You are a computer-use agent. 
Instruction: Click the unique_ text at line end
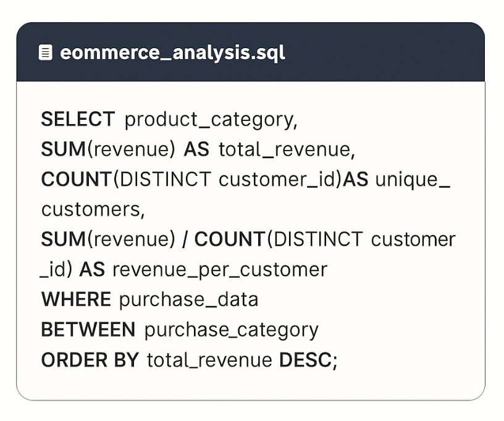pyautogui.click(x=413, y=180)
